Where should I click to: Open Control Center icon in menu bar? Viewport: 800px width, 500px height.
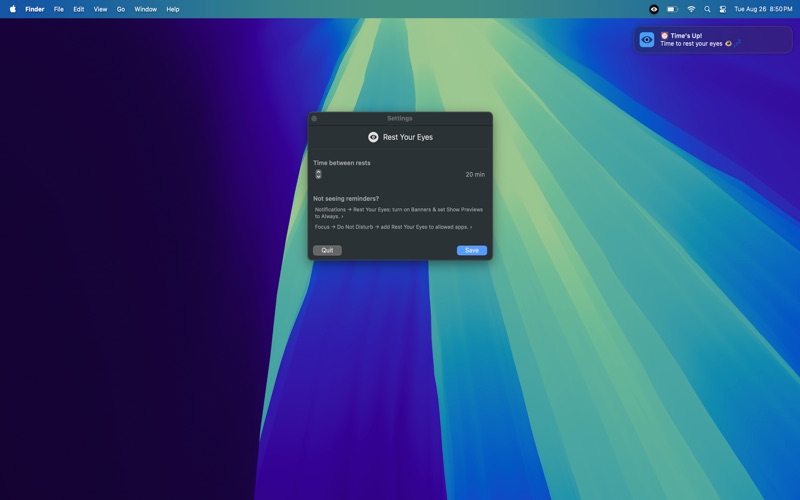[x=722, y=9]
